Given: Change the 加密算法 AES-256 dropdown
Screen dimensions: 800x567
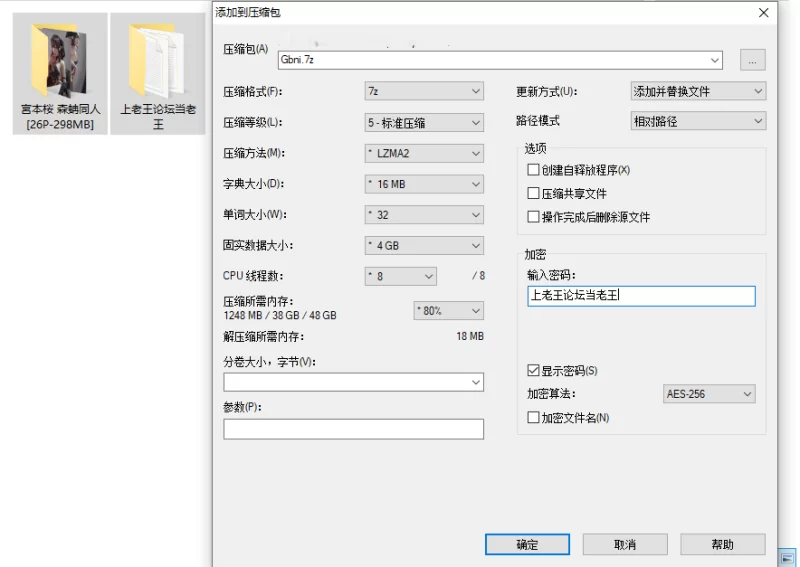Looking at the screenshot, I should pyautogui.click(x=709, y=394).
